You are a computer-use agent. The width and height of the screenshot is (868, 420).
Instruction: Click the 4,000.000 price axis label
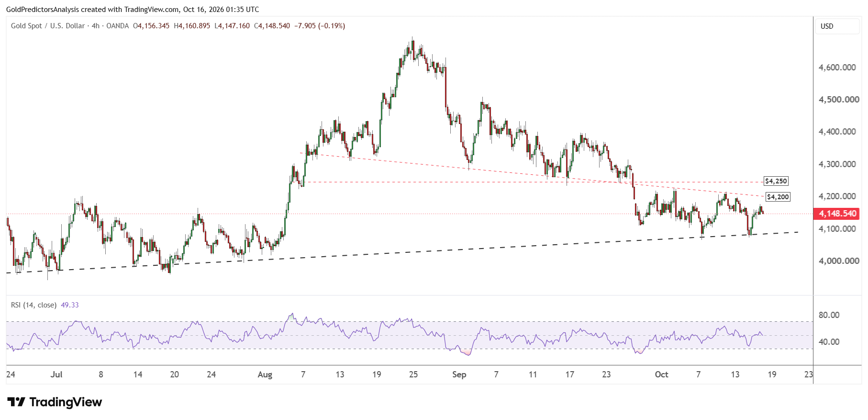839,261
